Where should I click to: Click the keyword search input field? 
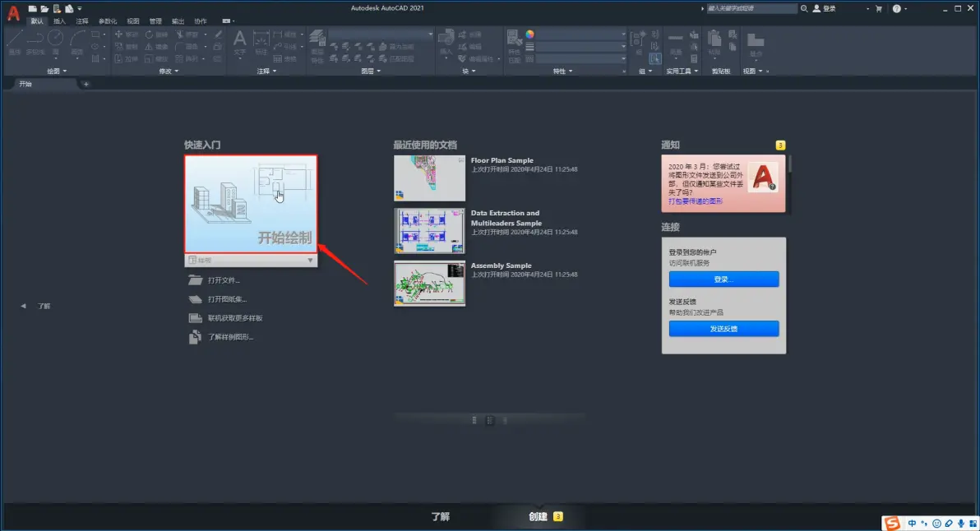pos(752,9)
